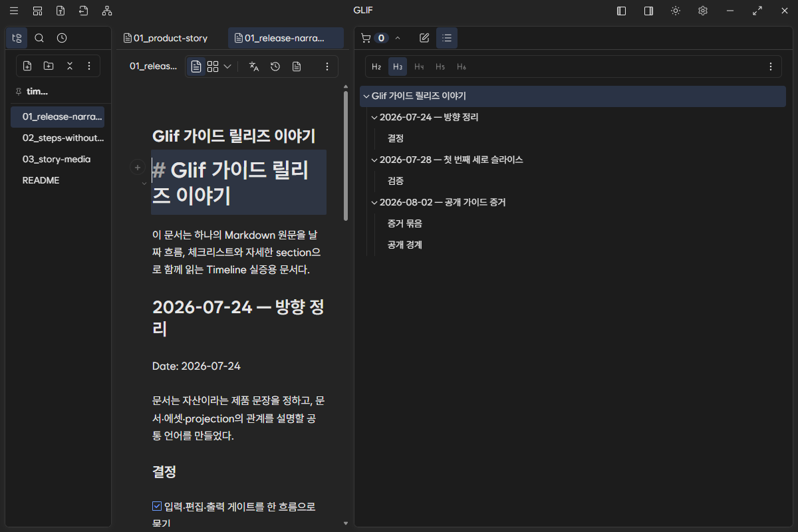Click the small chevron under the add-block button
Viewport: 798px width, 532px height.
tap(144, 183)
